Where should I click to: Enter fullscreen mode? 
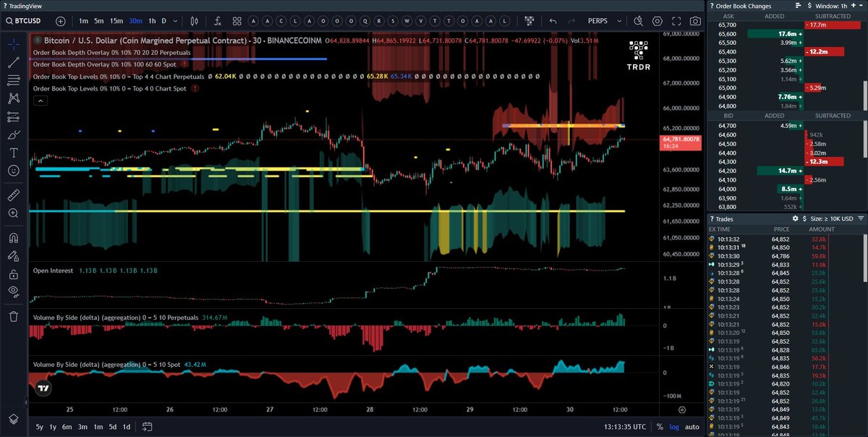[676, 21]
